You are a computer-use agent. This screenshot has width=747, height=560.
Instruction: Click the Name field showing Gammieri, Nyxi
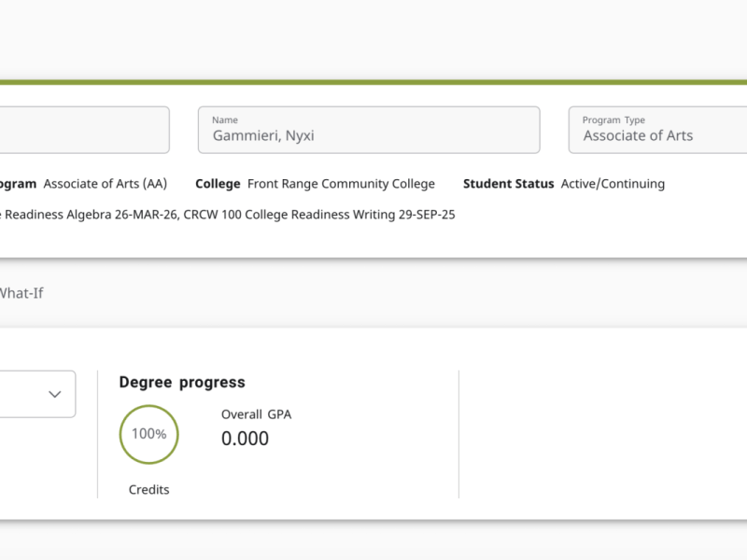368,130
